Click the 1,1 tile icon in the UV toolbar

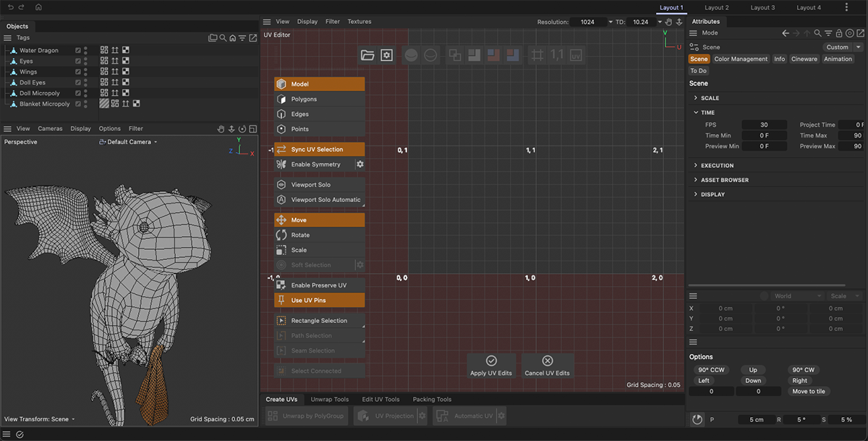point(557,55)
